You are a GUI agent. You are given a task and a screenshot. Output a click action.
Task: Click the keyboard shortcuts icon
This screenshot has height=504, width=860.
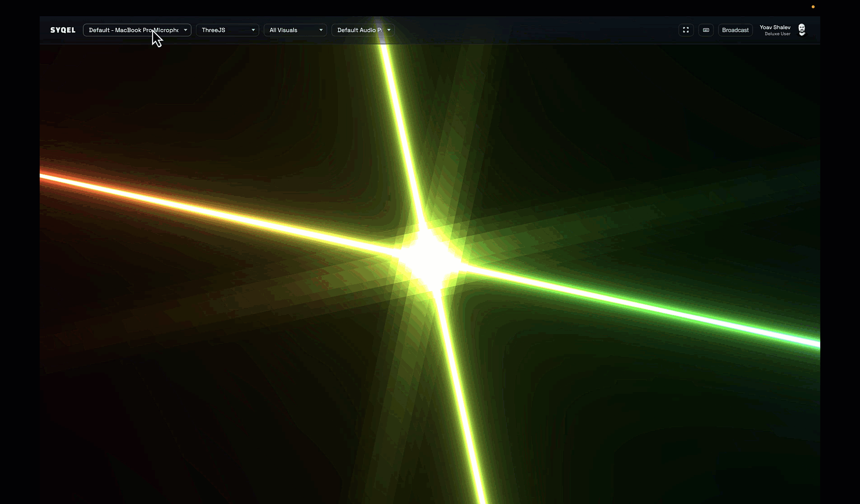(x=705, y=30)
